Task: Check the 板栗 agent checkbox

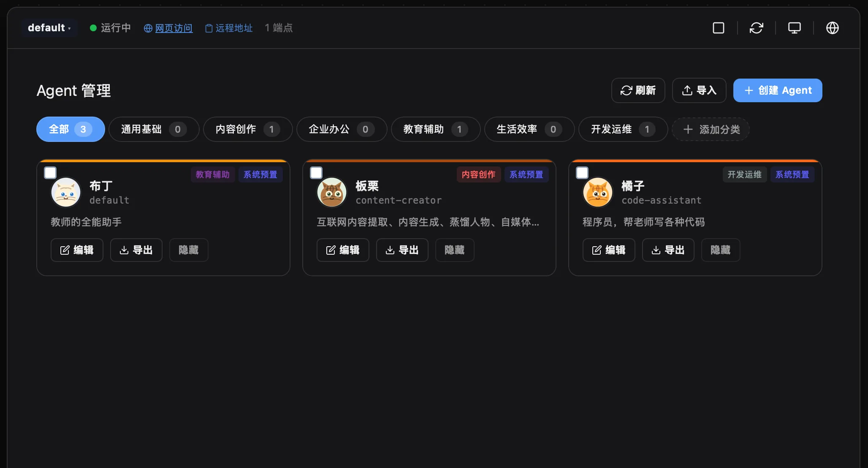Action: 316,173
